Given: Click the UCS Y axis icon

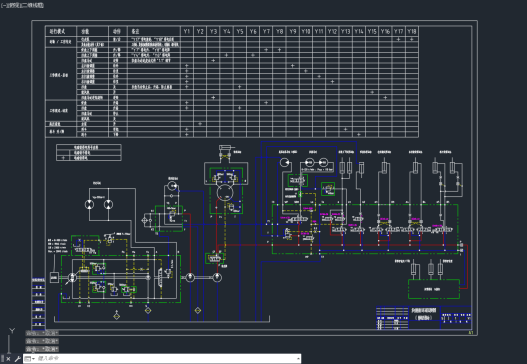Looking at the screenshot, I should (12, 331).
